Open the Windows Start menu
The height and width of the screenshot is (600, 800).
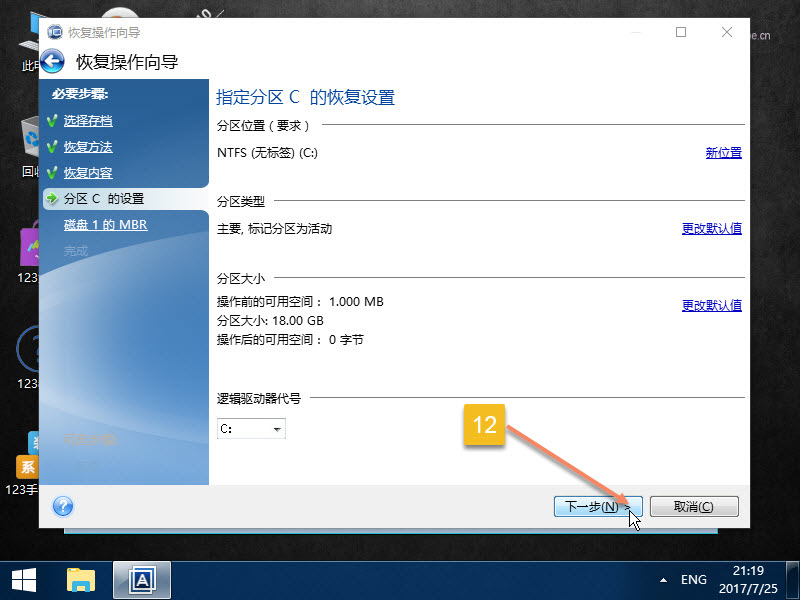(24, 579)
